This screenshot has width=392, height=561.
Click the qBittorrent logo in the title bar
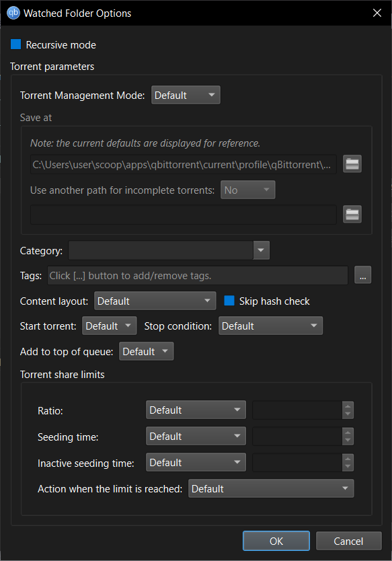[13, 13]
